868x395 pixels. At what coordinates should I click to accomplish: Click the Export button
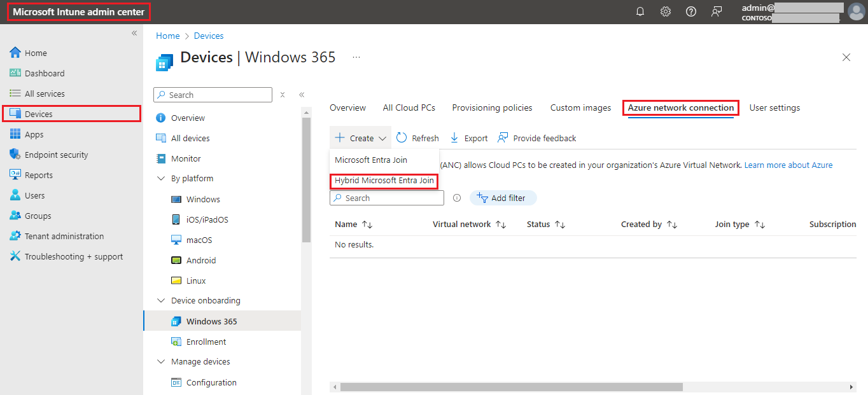[x=469, y=138]
